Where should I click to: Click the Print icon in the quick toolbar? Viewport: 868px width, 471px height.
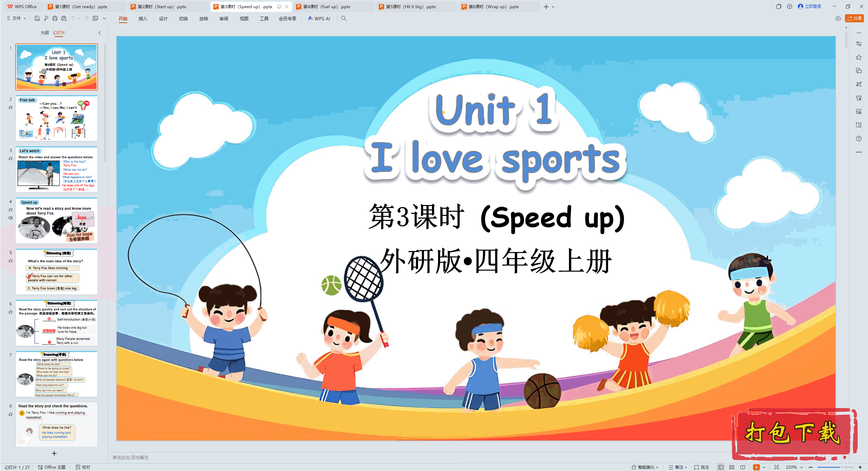(55, 18)
